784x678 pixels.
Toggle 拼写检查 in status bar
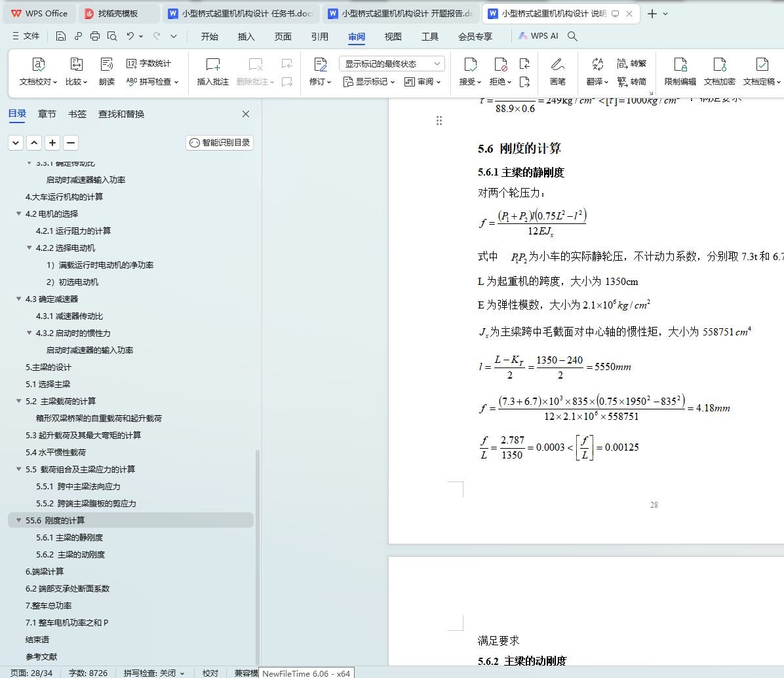(154, 673)
